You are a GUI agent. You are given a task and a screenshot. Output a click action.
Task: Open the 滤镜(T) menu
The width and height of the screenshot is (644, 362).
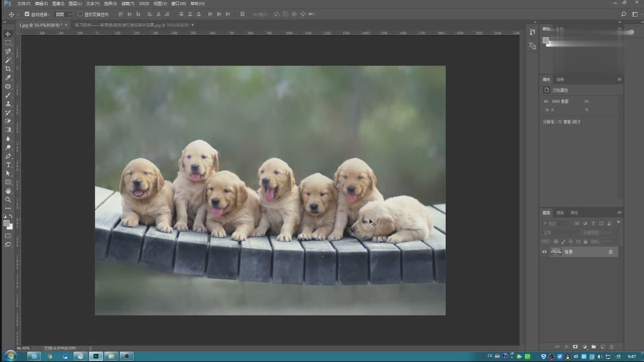pyautogui.click(x=128, y=4)
